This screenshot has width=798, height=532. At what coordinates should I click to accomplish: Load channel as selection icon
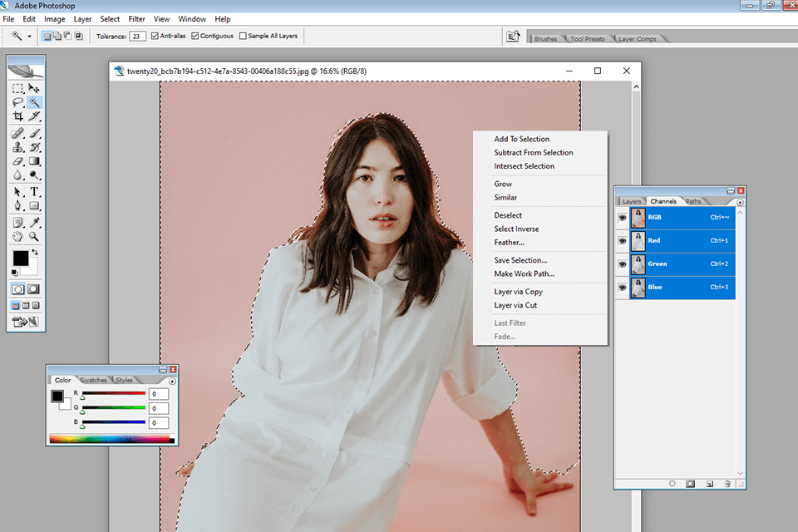(x=672, y=484)
